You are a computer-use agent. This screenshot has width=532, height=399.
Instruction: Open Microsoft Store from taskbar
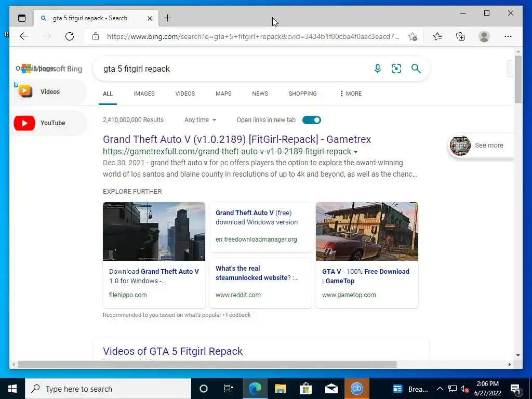click(x=305, y=389)
